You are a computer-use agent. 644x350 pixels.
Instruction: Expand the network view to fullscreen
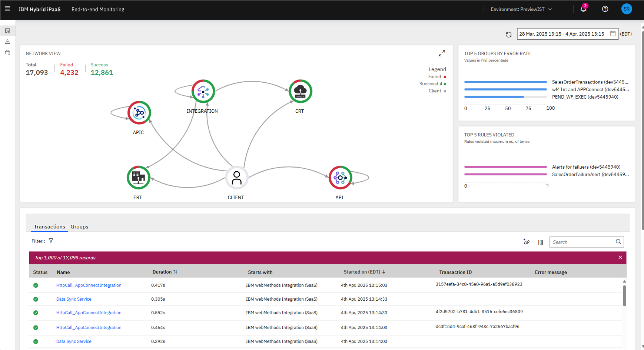click(x=442, y=53)
